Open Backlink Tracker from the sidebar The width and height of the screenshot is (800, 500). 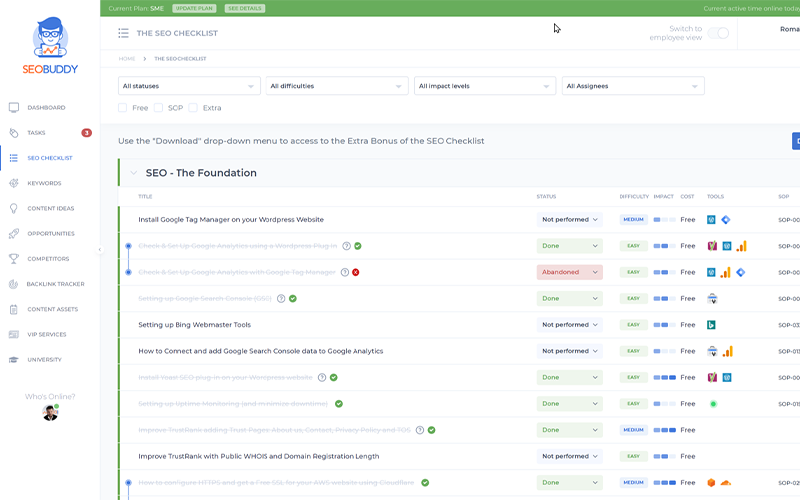point(56,284)
